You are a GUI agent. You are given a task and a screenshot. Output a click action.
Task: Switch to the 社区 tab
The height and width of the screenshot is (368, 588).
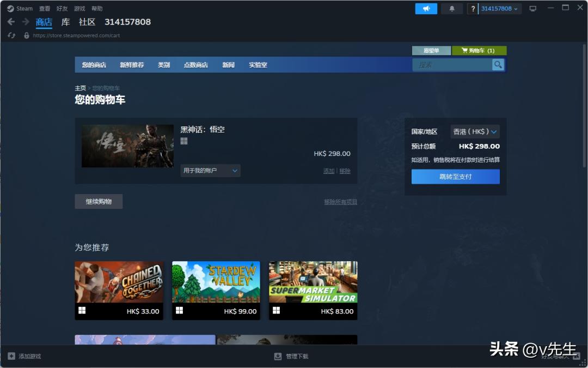point(87,22)
